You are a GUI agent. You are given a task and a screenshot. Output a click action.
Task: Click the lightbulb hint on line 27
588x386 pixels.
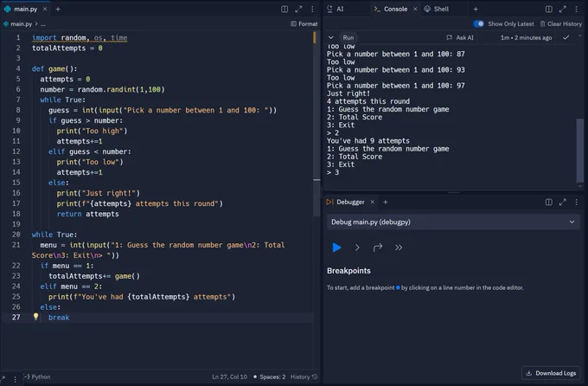(x=35, y=317)
